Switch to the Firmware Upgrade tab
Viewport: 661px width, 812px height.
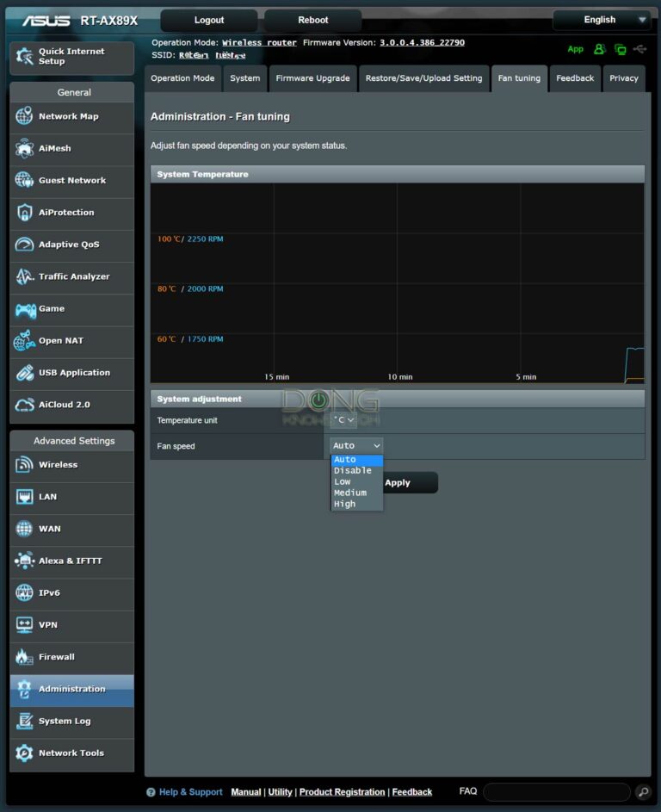pos(312,78)
